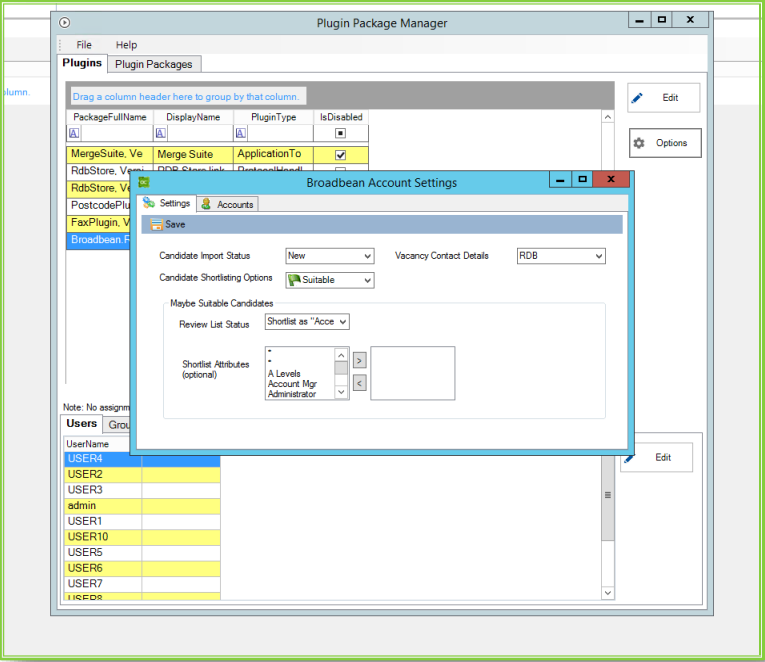The image size is (765, 662).
Task: Select the 'MergeSuite, Ve' plugin row
Action: coord(217,154)
